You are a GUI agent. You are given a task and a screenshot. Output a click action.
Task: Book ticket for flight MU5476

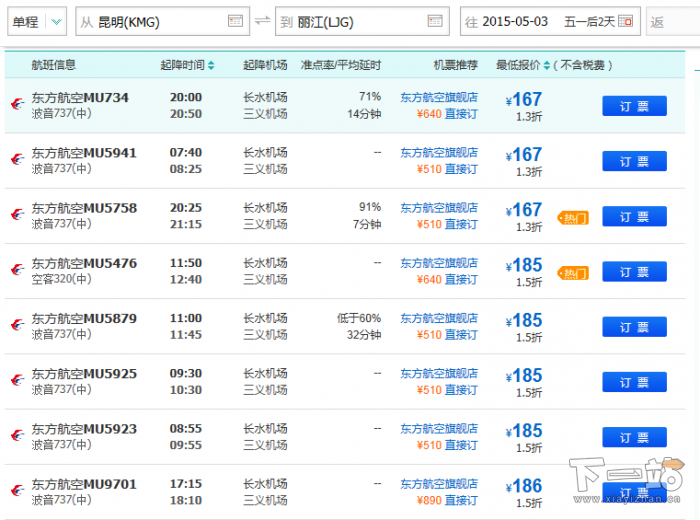634,271
